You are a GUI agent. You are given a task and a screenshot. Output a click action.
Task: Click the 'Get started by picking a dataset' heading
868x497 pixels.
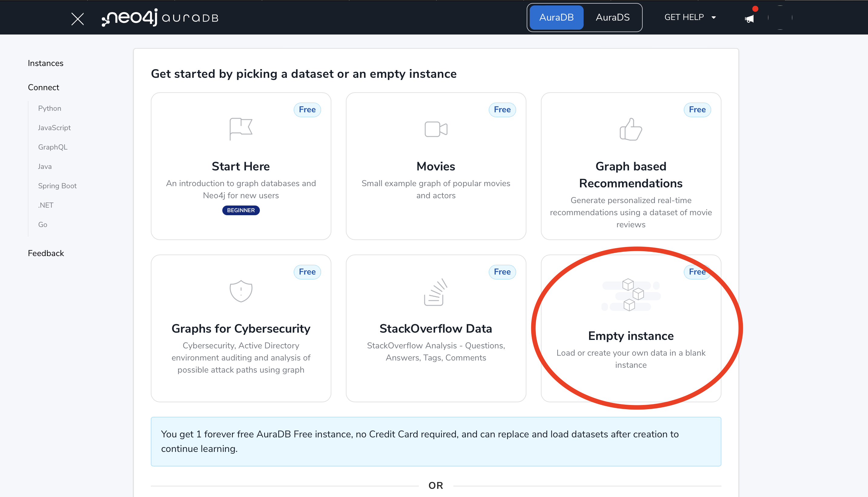[303, 74]
